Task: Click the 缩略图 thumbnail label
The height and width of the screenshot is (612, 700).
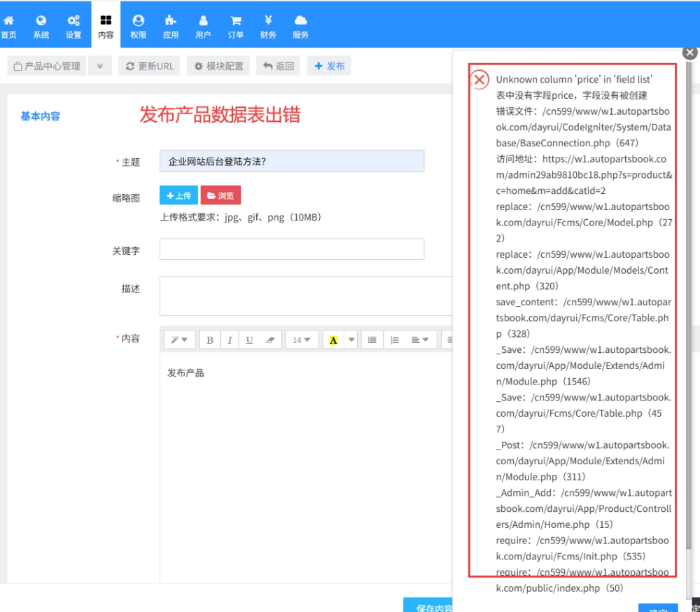Action: tap(126, 198)
